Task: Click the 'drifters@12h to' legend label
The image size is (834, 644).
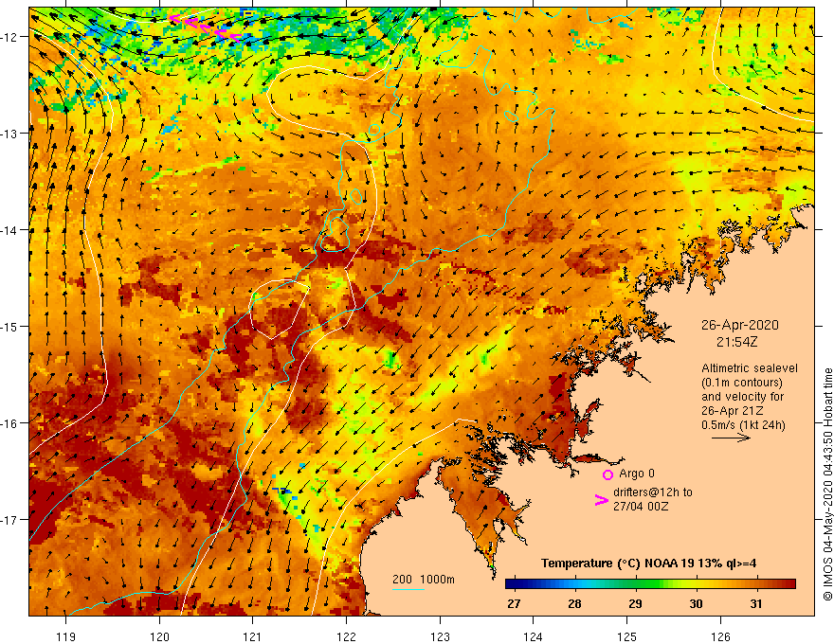Action: [653, 492]
